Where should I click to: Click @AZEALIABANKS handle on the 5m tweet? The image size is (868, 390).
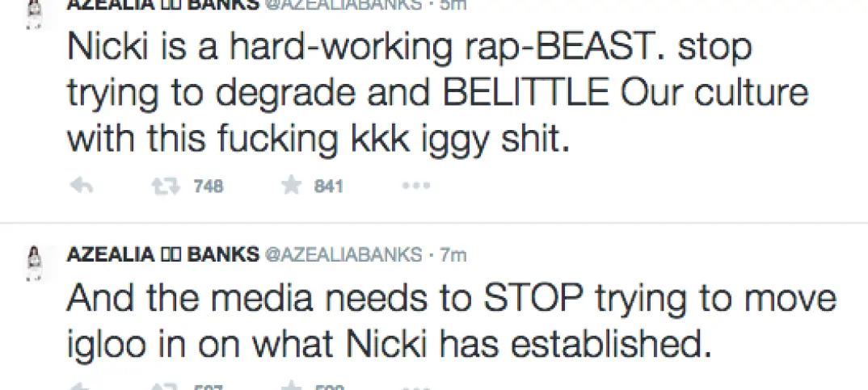click(x=343, y=5)
